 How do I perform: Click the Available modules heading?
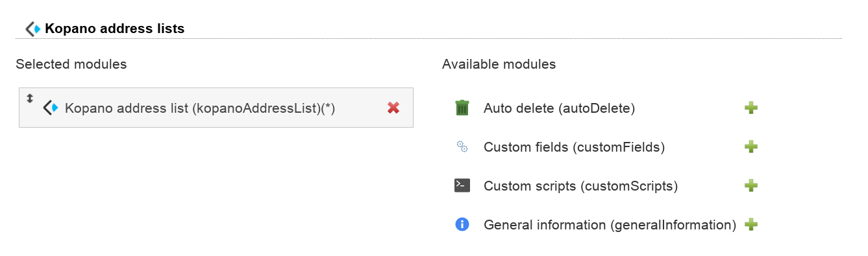tap(499, 64)
